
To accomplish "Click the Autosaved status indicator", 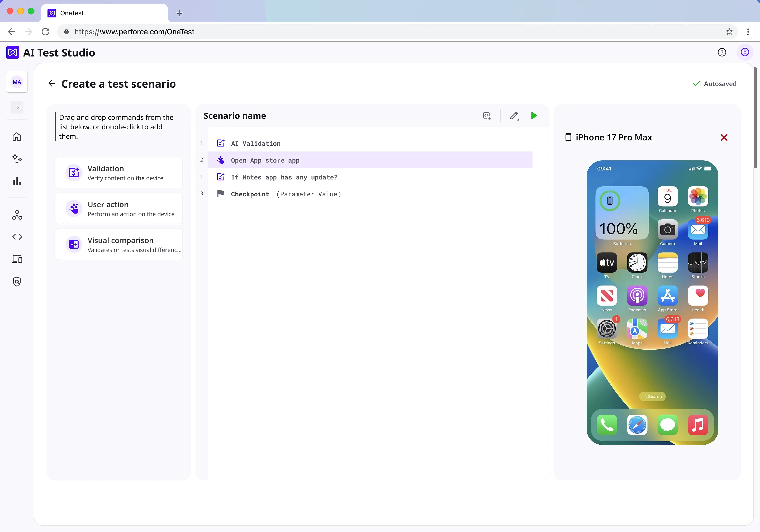I will [715, 84].
